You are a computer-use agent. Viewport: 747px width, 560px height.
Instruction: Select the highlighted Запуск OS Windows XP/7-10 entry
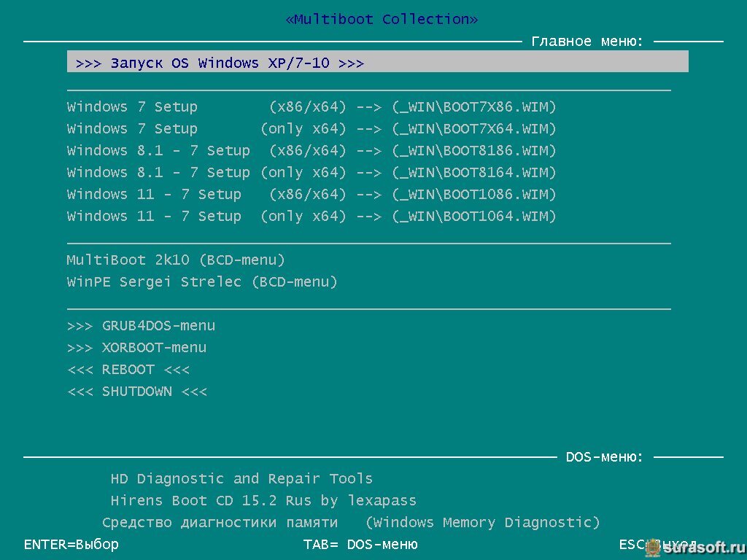click(377, 62)
